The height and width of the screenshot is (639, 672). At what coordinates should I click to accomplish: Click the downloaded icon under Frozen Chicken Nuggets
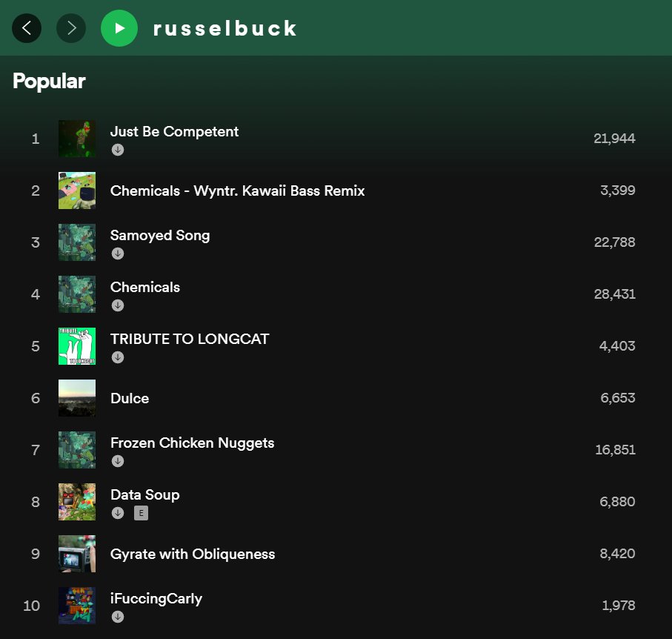118,461
